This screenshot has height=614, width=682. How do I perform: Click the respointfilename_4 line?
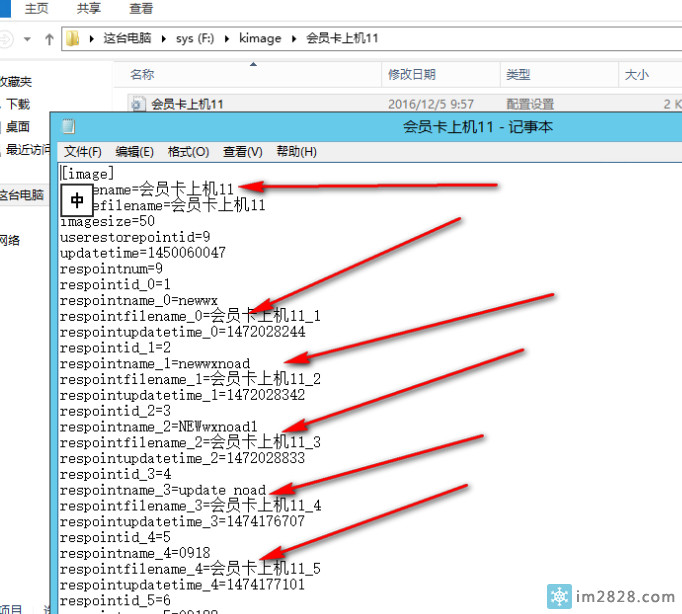(191, 569)
